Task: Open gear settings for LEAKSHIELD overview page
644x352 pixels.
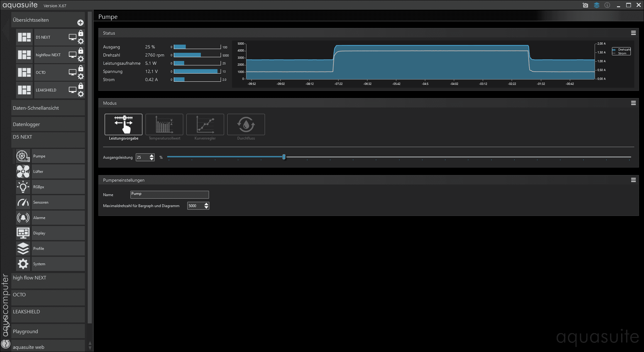Action: click(81, 94)
